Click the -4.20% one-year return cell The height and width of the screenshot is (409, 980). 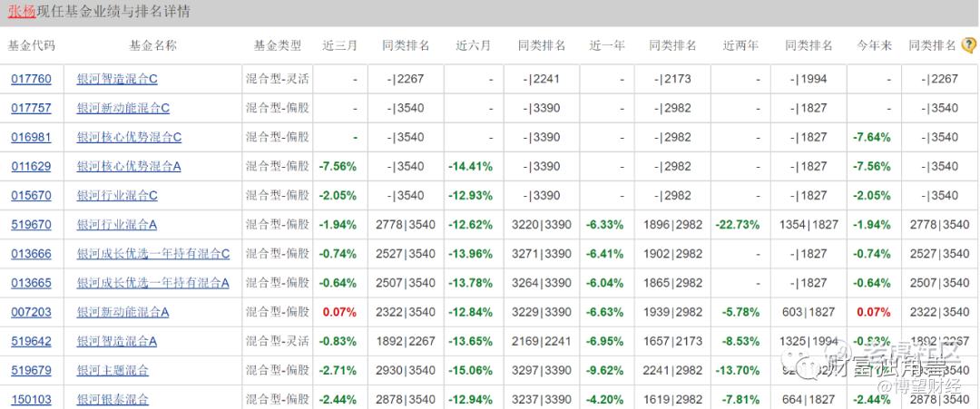coord(604,399)
